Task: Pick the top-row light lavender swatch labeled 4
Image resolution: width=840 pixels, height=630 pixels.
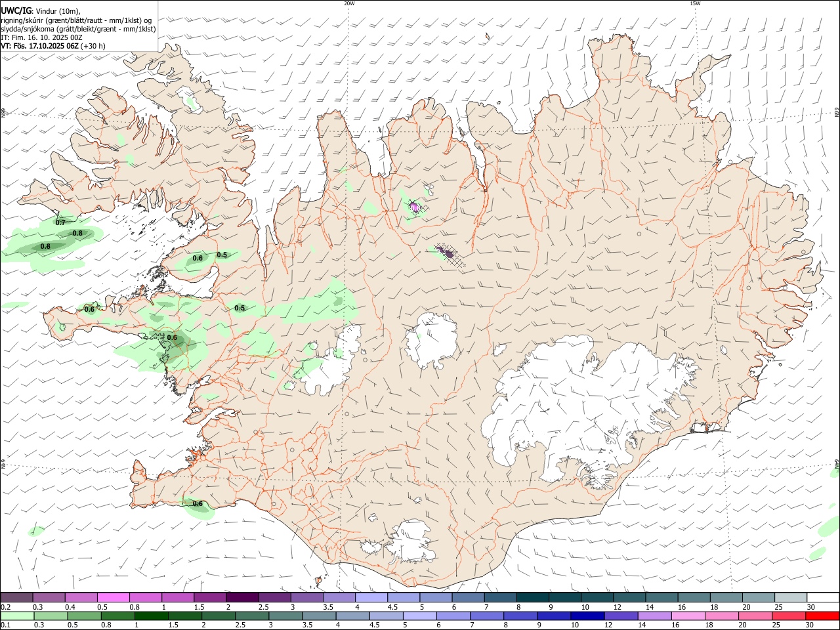Action: pyautogui.click(x=371, y=597)
